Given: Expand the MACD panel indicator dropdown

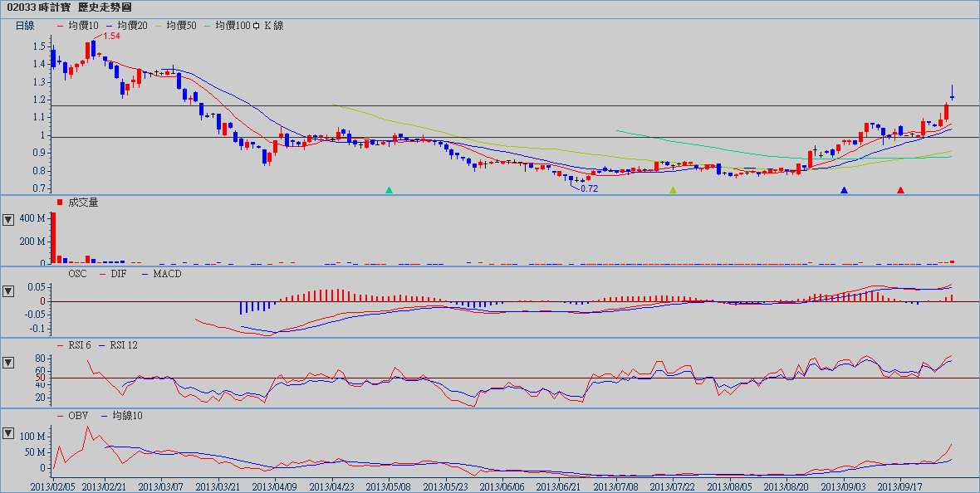Looking at the screenshot, I should (x=9, y=291).
